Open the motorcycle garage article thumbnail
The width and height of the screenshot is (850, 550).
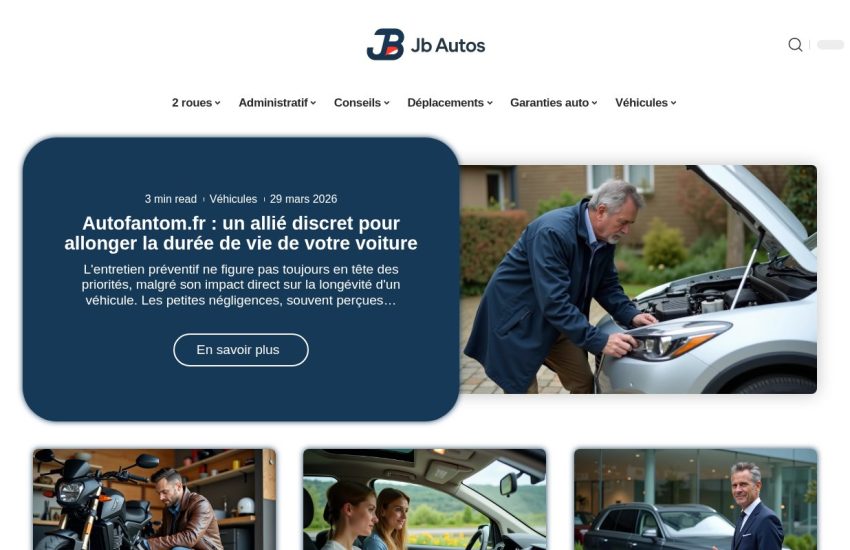[154, 499]
